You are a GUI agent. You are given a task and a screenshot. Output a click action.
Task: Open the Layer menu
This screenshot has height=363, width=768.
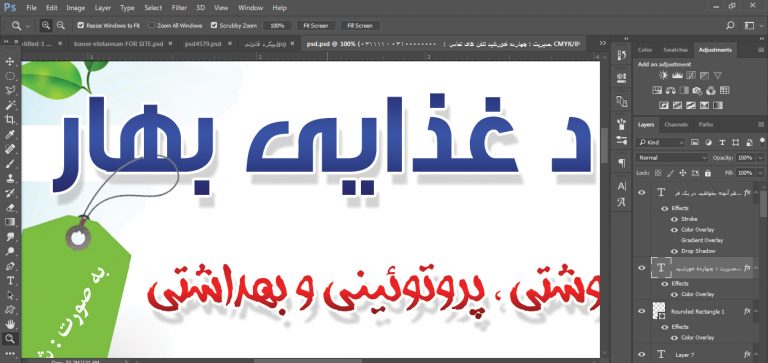coord(102,8)
